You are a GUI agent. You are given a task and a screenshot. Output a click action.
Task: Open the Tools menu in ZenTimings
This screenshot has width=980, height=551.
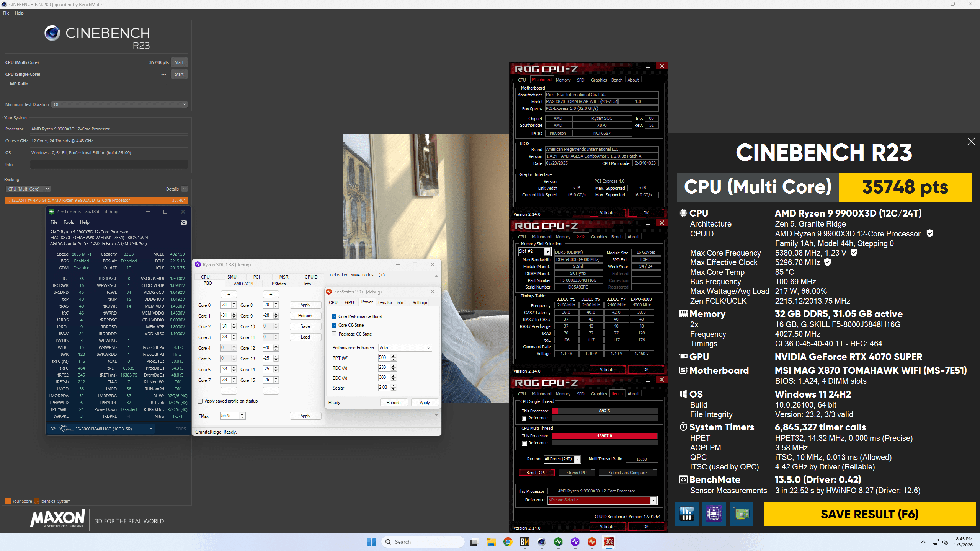tap(69, 222)
